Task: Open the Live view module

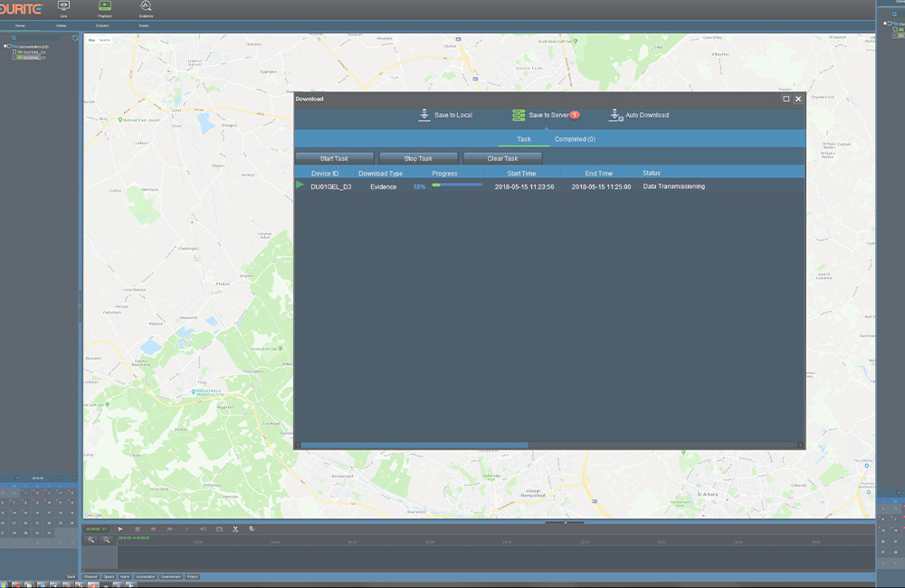Action: [63, 8]
